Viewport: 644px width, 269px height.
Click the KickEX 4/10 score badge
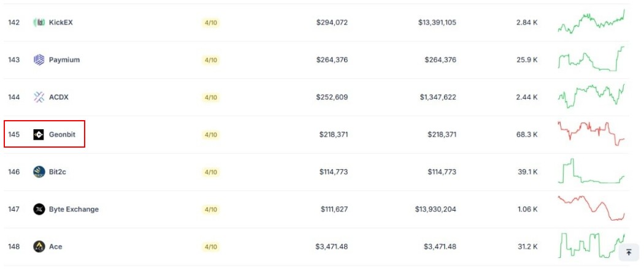point(211,23)
